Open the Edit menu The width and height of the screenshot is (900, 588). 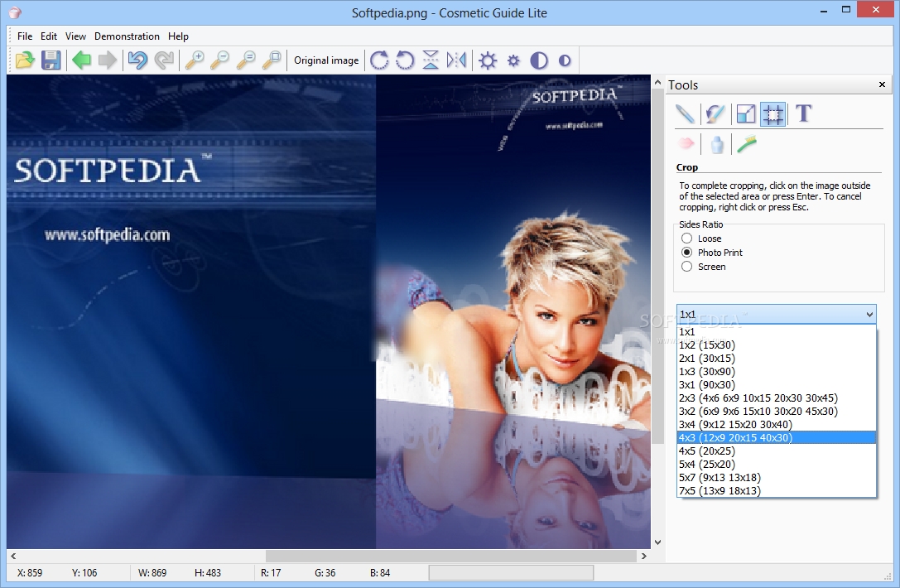pos(49,36)
